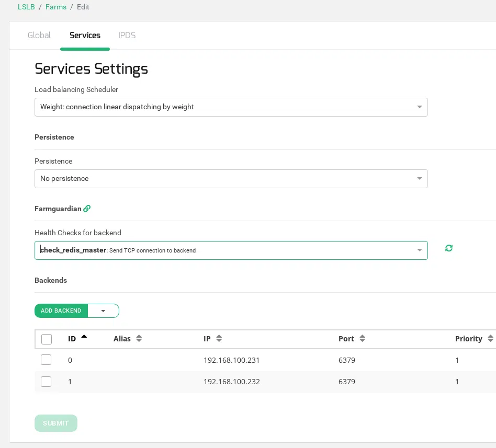Open the Load balancing Scheduler dropdown
The height and width of the screenshot is (448, 496).
point(231,107)
